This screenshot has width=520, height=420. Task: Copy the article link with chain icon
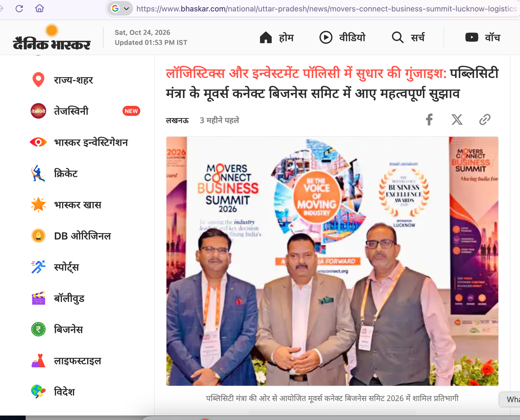(x=485, y=120)
